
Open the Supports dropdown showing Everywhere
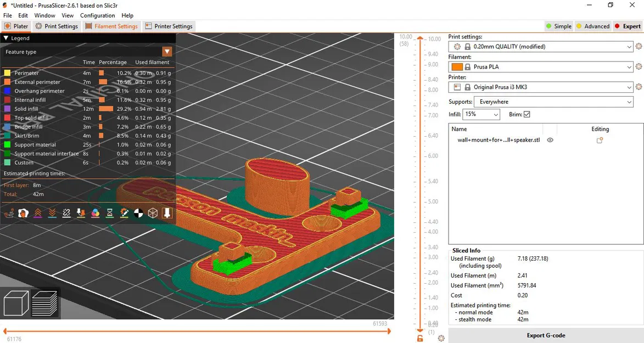tap(553, 102)
